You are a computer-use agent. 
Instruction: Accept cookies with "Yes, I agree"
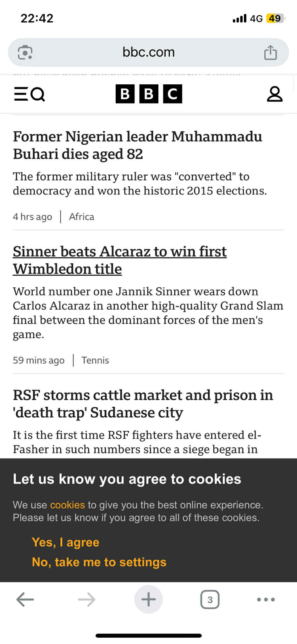point(65,542)
